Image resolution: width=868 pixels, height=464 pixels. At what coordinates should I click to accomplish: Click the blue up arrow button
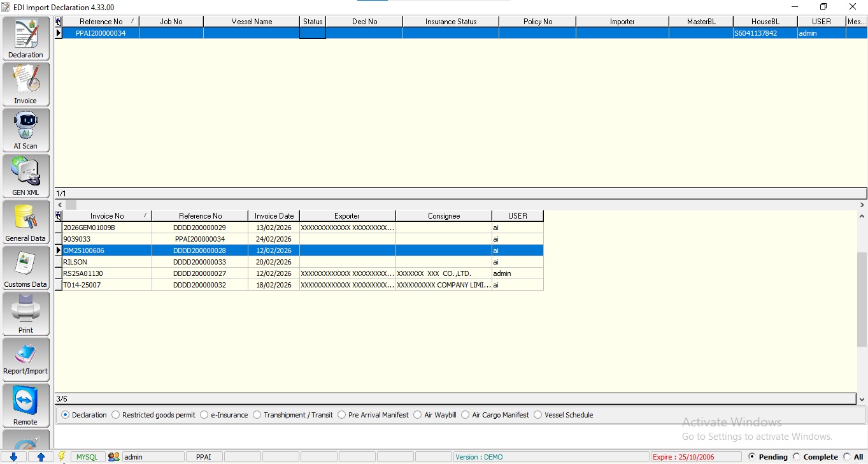click(x=41, y=457)
